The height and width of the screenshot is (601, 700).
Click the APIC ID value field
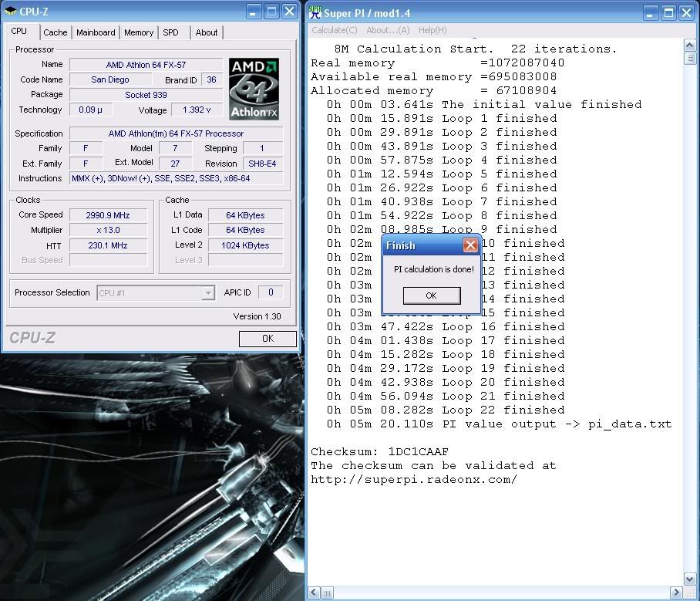tap(271, 292)
